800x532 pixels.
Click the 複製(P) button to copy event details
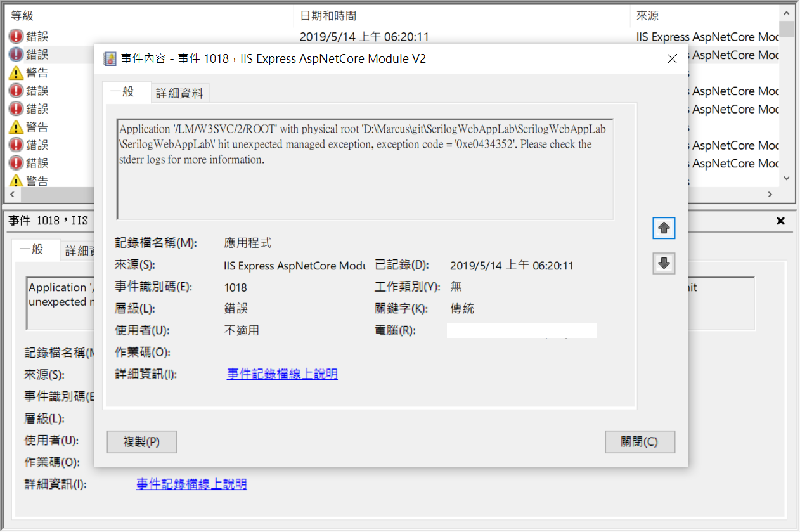click(141, 442)
